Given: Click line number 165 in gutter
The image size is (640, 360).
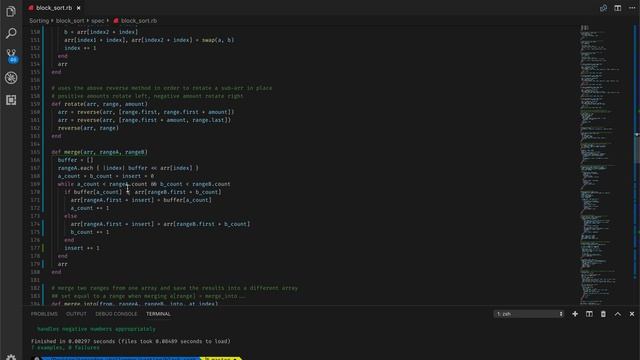Looking at the screenshot, I should (35, 152).
